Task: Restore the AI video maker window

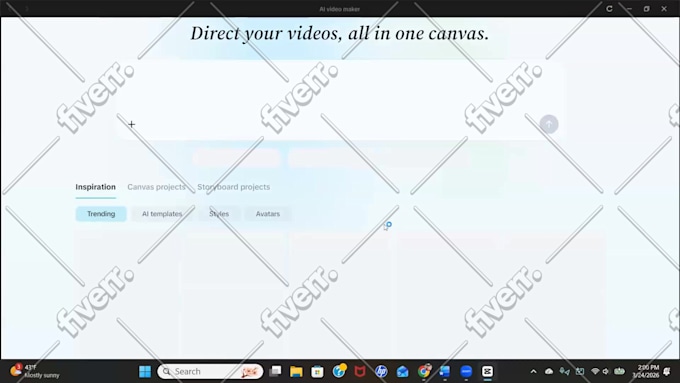Action: pyautogui.click(x=647, y=9)
